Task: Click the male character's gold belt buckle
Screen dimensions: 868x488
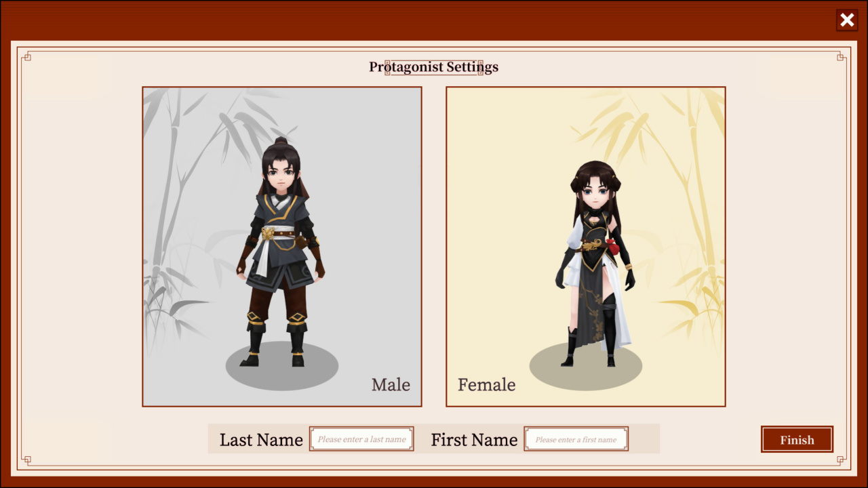Action: pyautogui.click(x=268, y=234)
